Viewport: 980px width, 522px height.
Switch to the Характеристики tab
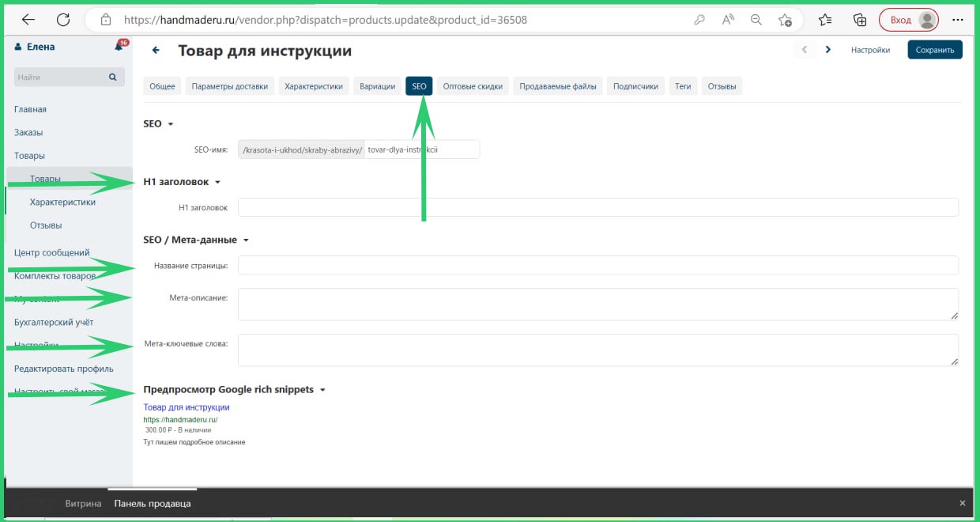[314, 86]
